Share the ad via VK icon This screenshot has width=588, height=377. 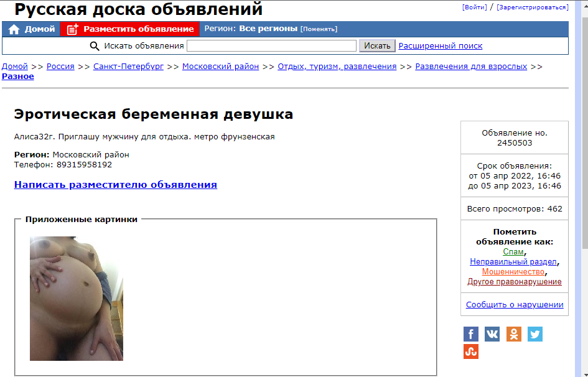[492, 334]
